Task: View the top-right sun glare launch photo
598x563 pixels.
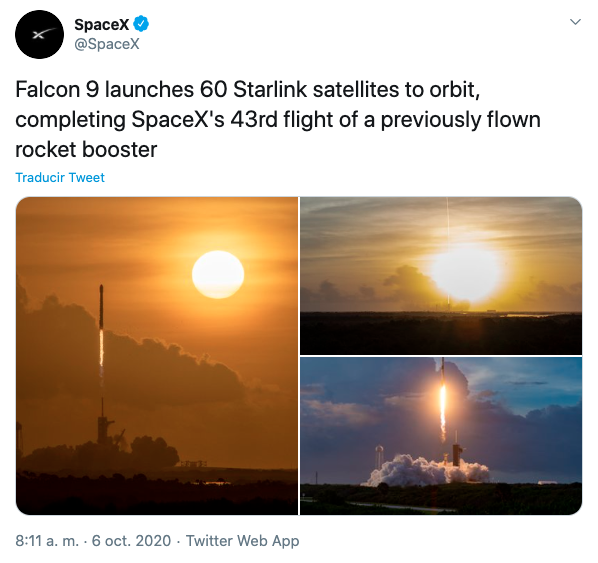Action: point(441,276)
